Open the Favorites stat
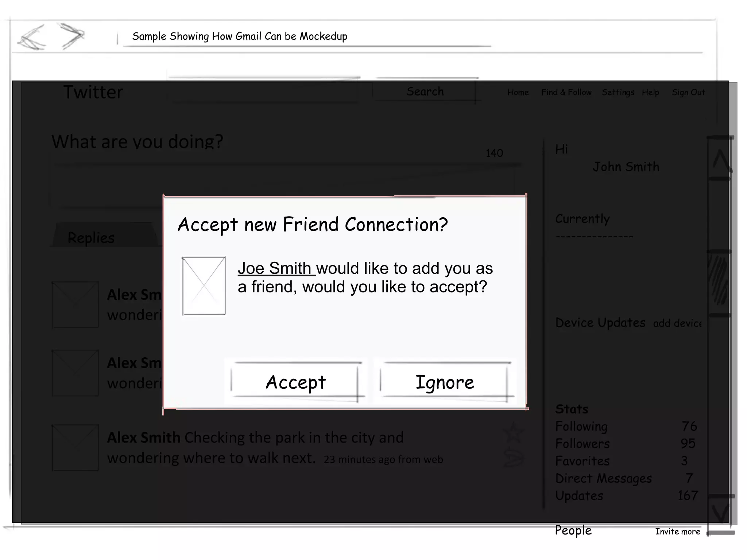This screenshot has width=747, height=560. (582, 461)
